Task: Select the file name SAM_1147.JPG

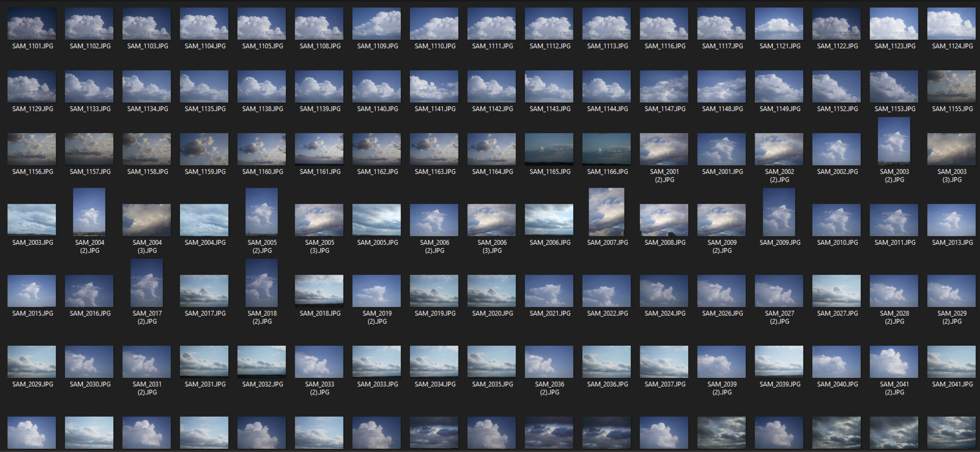Action: point(665,109)
